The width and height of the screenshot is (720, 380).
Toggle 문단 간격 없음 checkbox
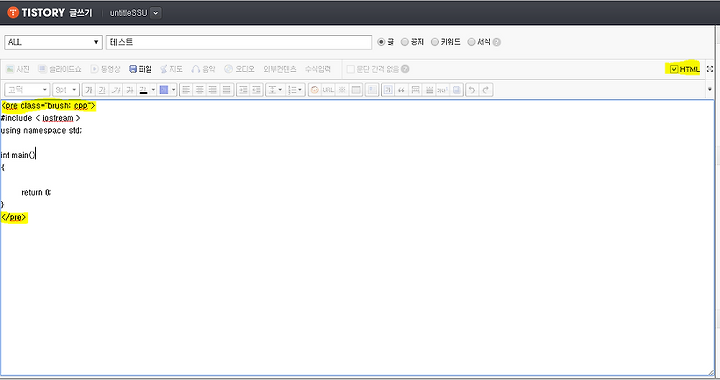[351, 69]
